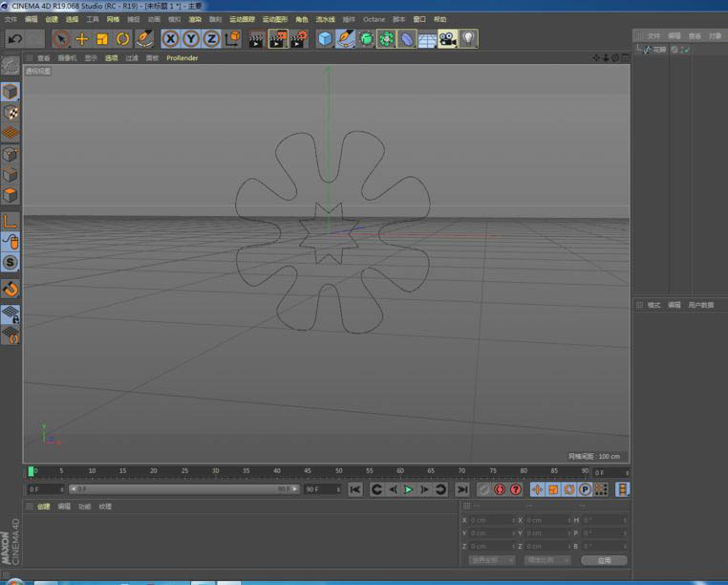Screen dimensions: 728x585
Task: Click the green Play forward button
Action: (x=408, y=489)
